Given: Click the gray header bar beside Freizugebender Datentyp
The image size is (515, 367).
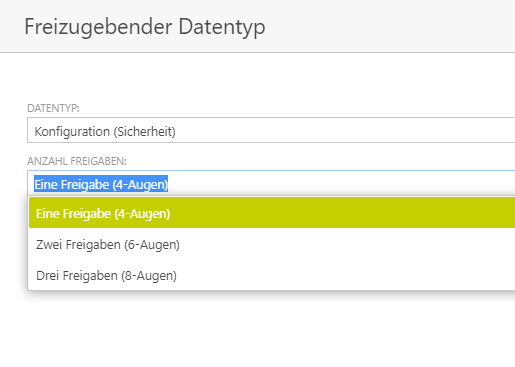Looking at the screenshot, I should (390, 26).
